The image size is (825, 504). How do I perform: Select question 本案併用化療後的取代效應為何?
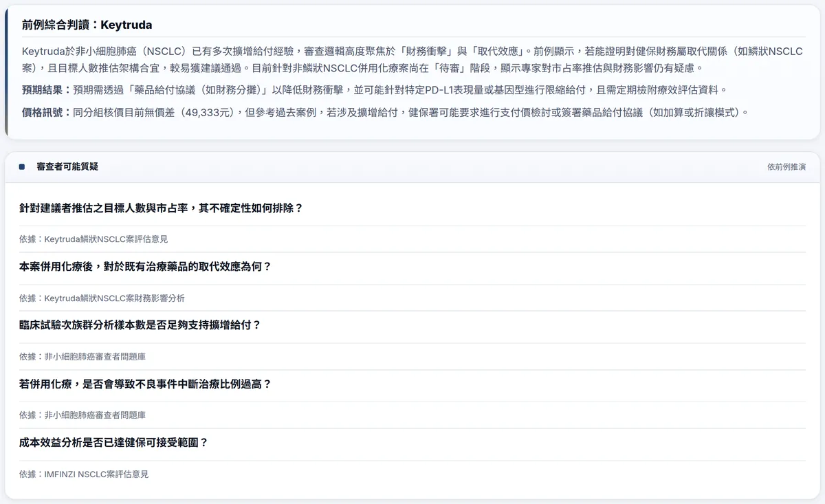[145, 266]
